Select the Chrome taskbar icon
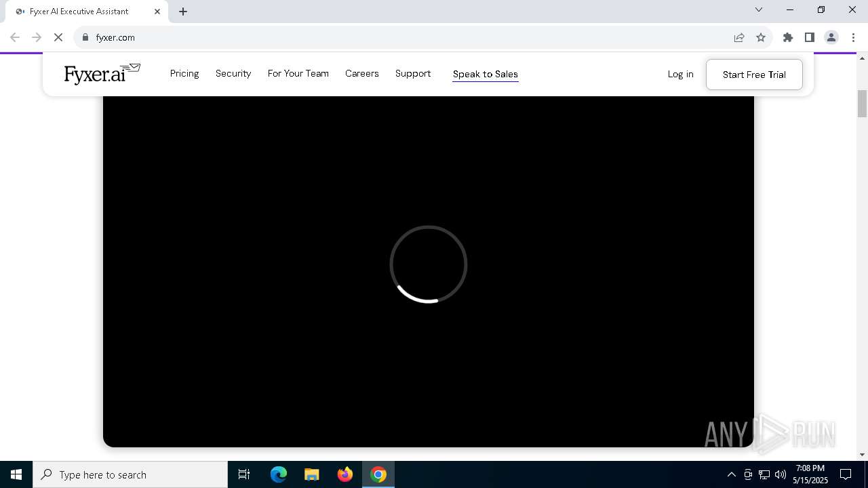The height and width of the screenshot is (488, 868). [x=378, y=474]
